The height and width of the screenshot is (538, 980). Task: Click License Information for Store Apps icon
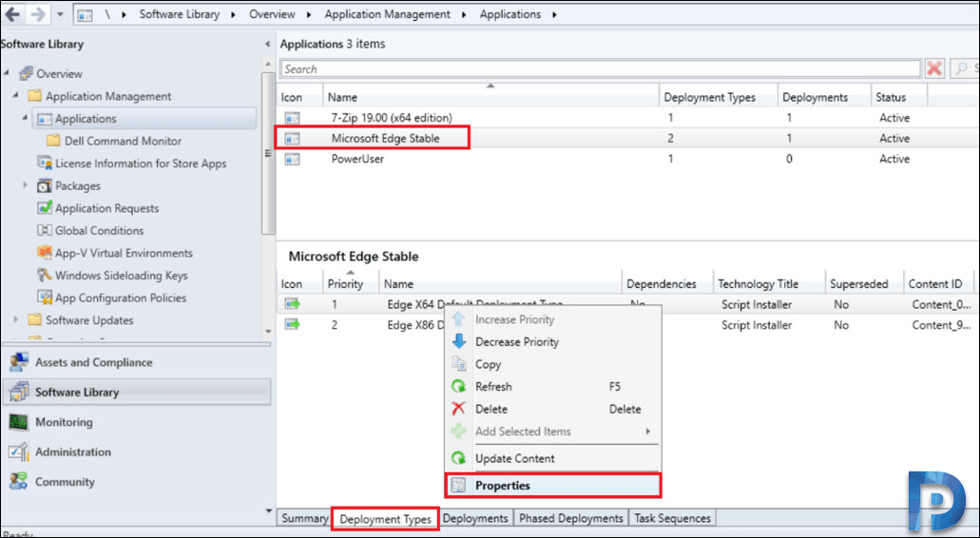click(45, 163)
